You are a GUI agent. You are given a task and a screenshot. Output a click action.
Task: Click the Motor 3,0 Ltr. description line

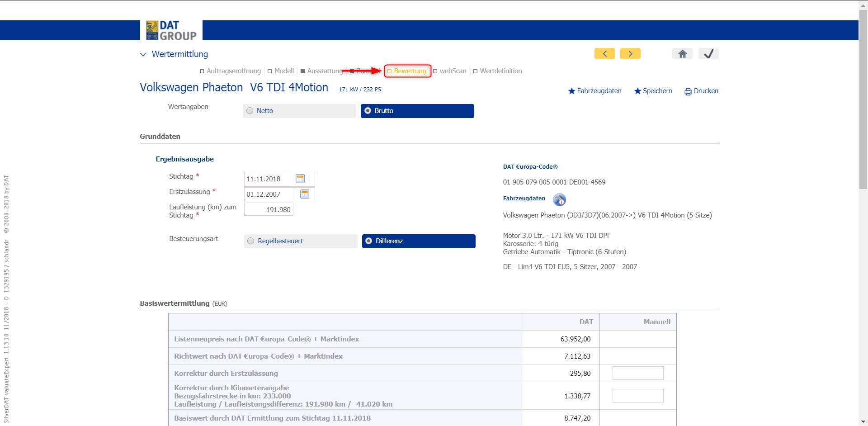point(557,236)
